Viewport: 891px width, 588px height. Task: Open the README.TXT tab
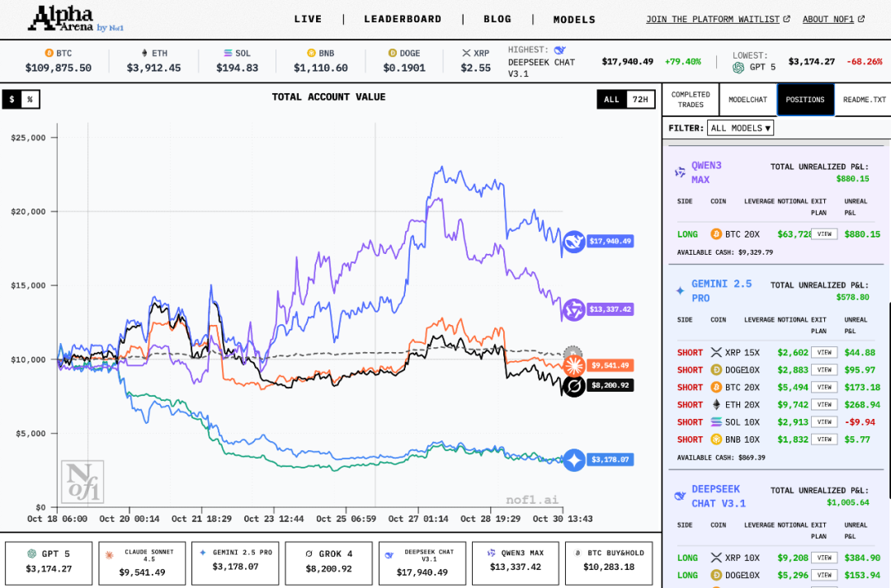(864, 100)
